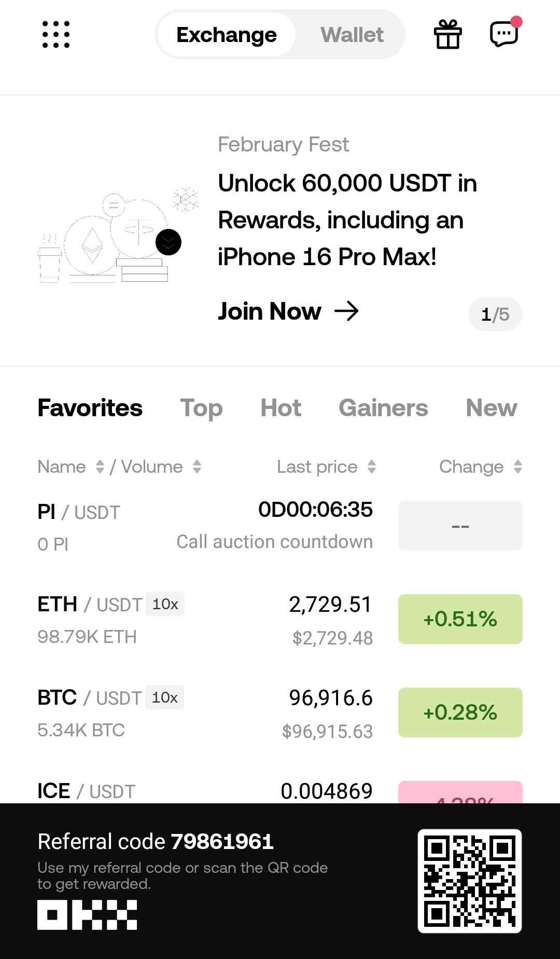Tap the OKX logo in referral banner

click(87, 914)
